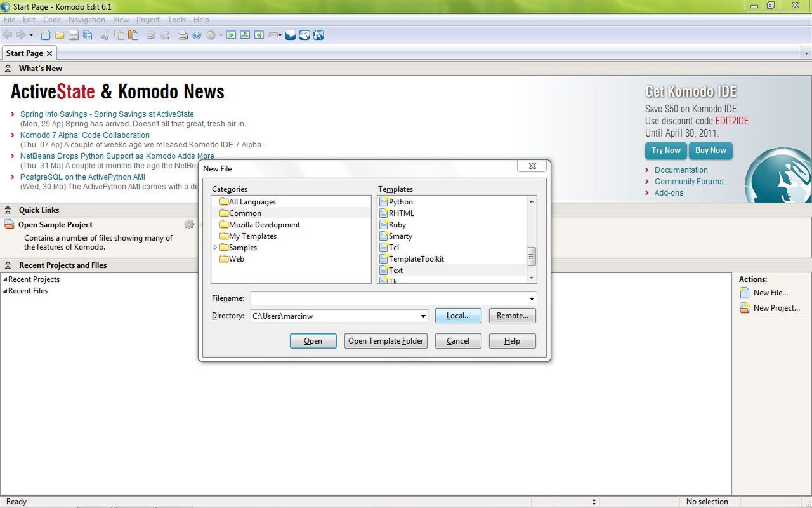The width and height of the screenshot is (812, 508).
Task: Click the Print toolbar icon
Action: click(183, 36)
